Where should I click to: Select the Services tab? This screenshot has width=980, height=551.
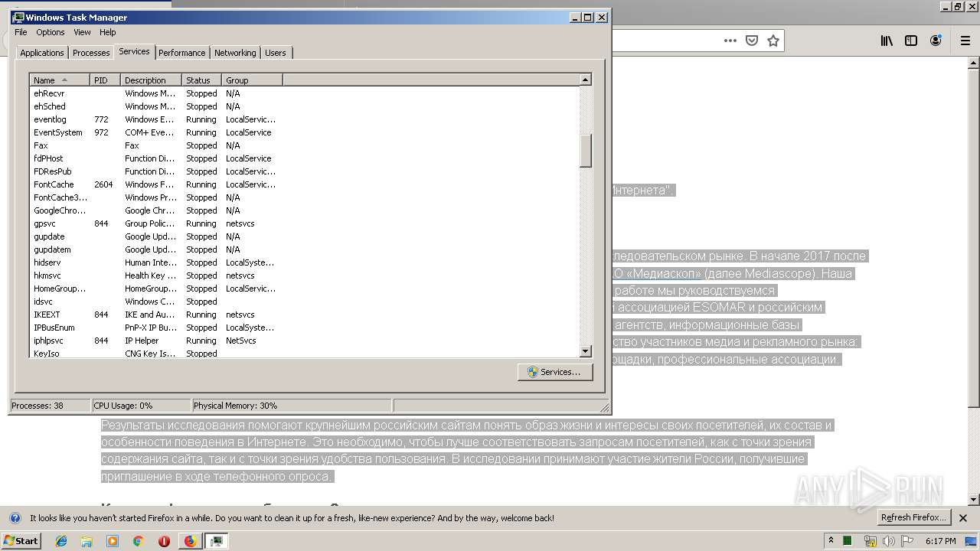click(x=134, y=51)
